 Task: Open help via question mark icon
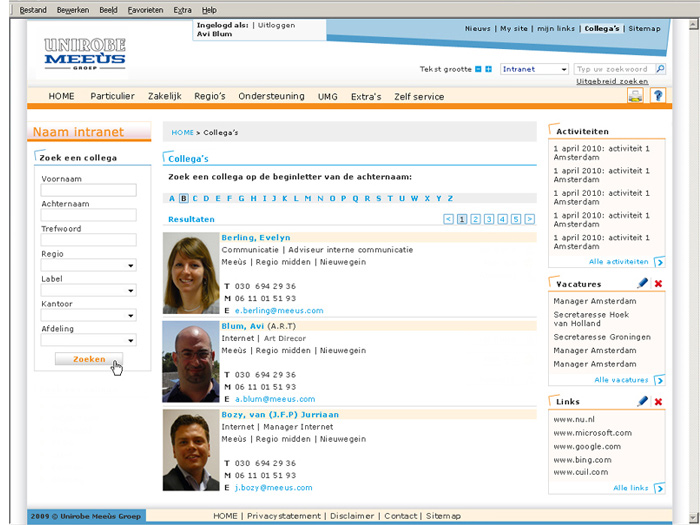(x=657, y=95)
